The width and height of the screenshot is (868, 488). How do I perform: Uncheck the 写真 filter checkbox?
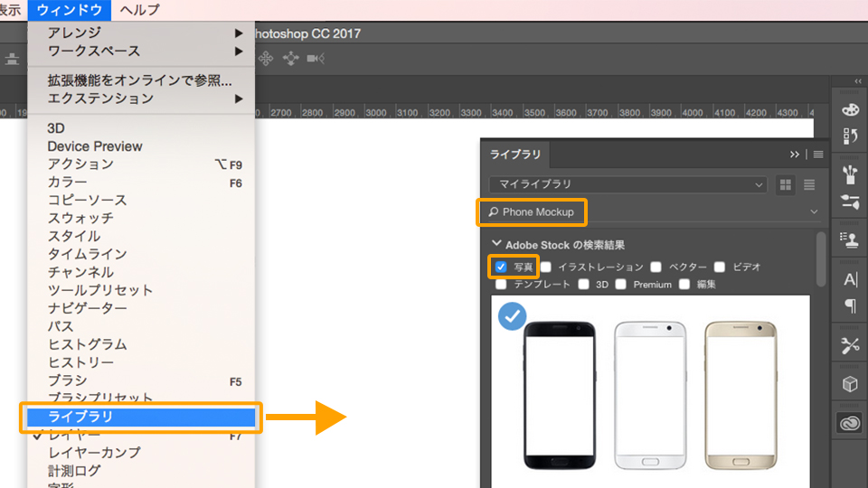(x=501, y=267)
